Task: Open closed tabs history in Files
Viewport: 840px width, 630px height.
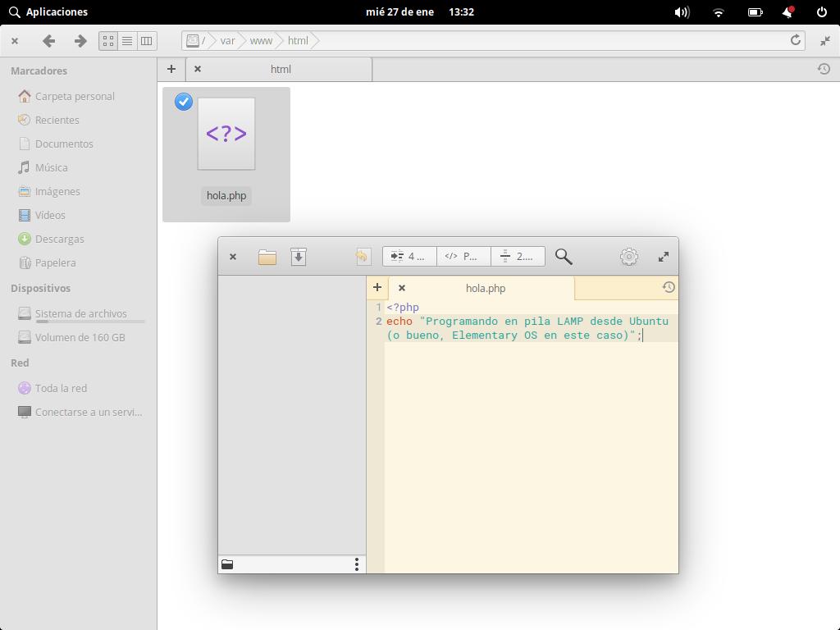Action: (x=824, y=69)
